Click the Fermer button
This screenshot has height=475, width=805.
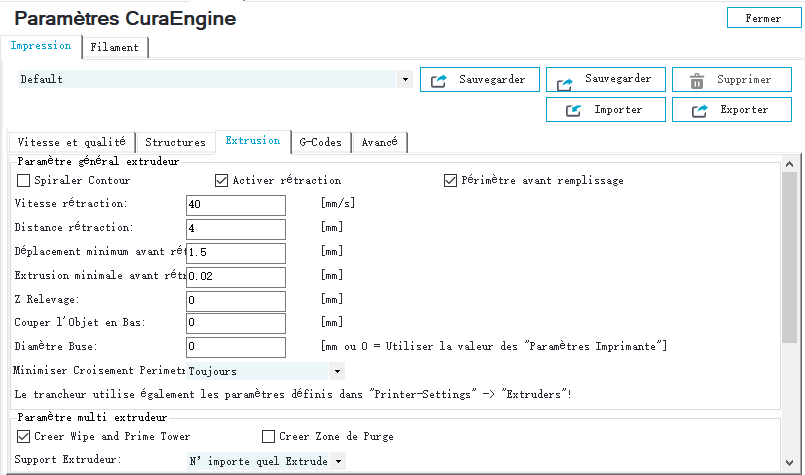764,18
